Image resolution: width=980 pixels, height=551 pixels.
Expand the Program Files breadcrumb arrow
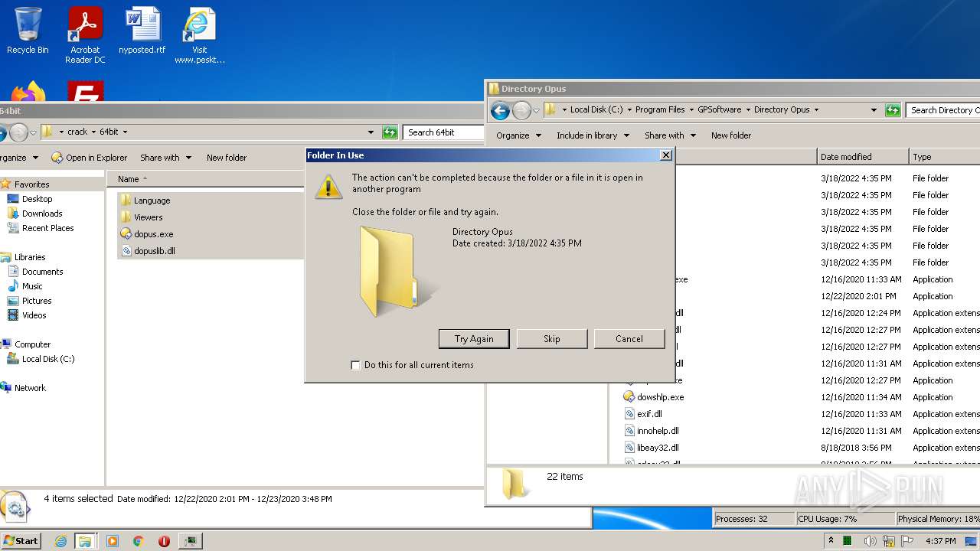[691, 110]
